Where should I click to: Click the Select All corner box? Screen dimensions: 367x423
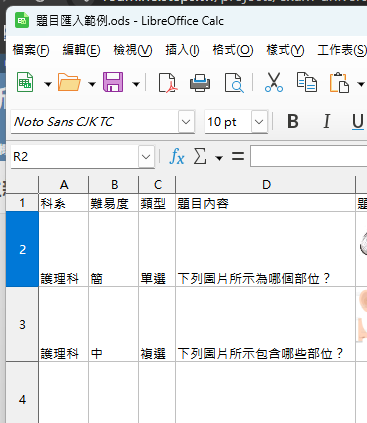(22, 185)
